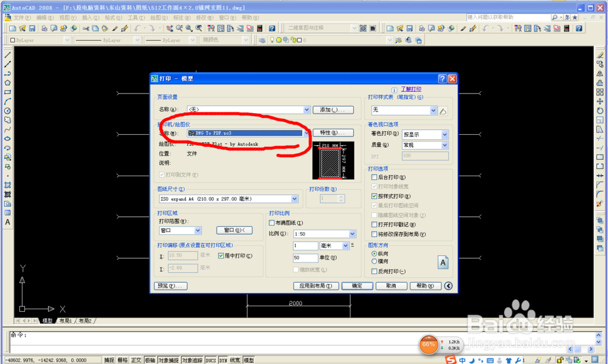Click the Zoom Window magnifier icon
608x364 pixels.
point(189,29)
